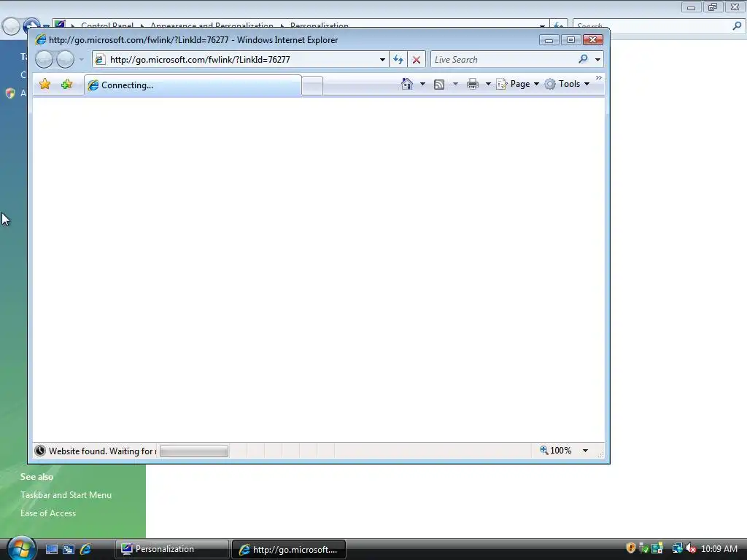This screenshot has width=747, height=560.
Task: Click the 'See also' heading
Action: coord(36,477)
